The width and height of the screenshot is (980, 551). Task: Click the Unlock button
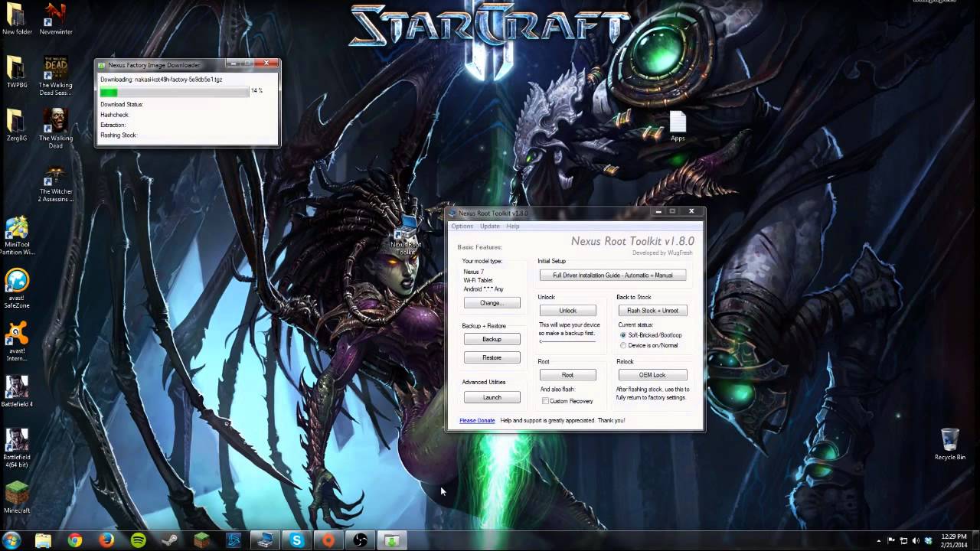[567, 311]
